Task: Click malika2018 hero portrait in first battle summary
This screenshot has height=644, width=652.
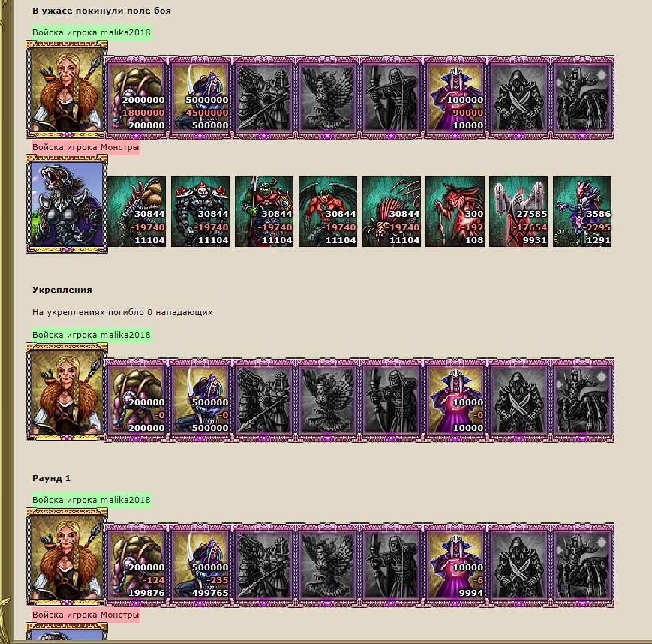Action: (x=67, y=89)
